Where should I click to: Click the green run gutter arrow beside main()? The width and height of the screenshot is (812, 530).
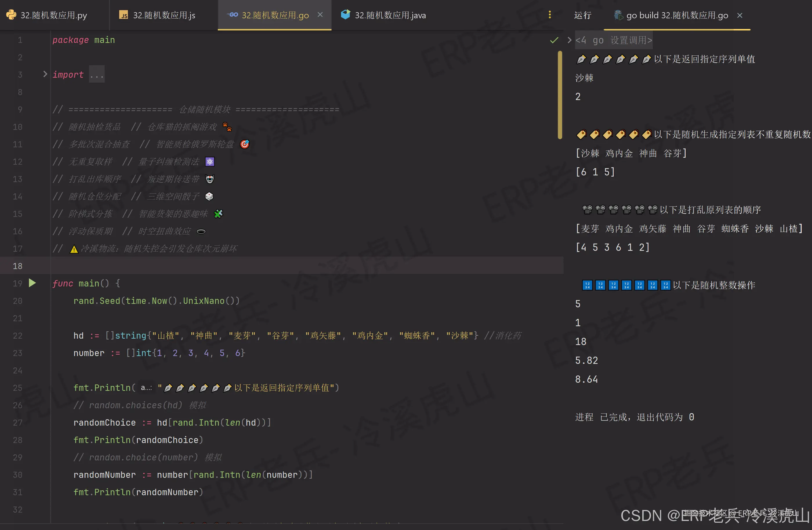coord(32,283)
